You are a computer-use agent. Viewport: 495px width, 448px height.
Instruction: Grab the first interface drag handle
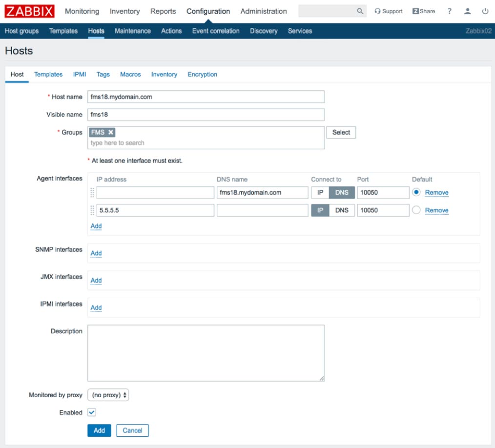pos(92,192)
